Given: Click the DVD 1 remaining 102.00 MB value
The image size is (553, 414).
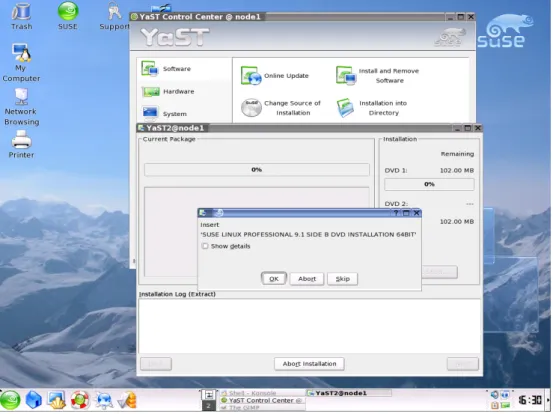Looking at the screenshot, I should (457, 170).
